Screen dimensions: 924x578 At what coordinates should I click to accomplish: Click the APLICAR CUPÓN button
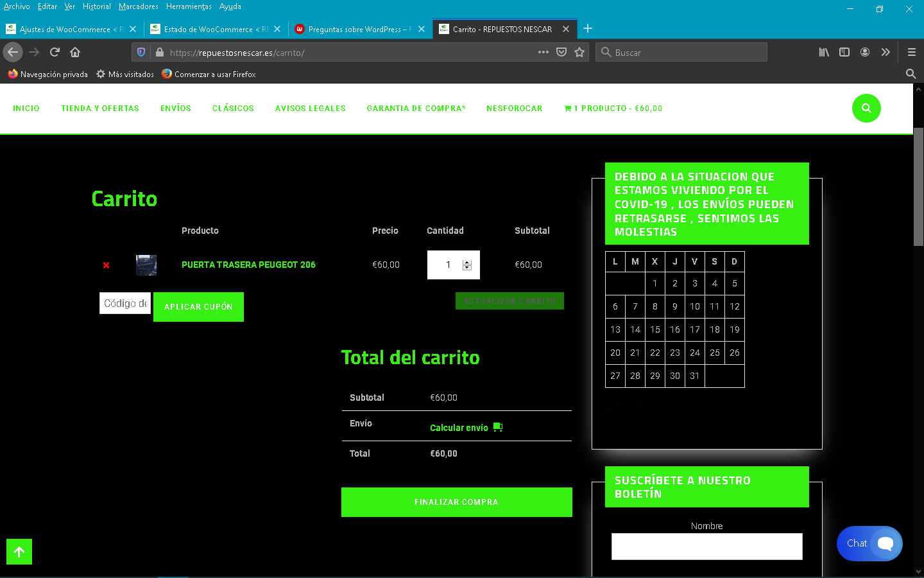coord(198,307)
